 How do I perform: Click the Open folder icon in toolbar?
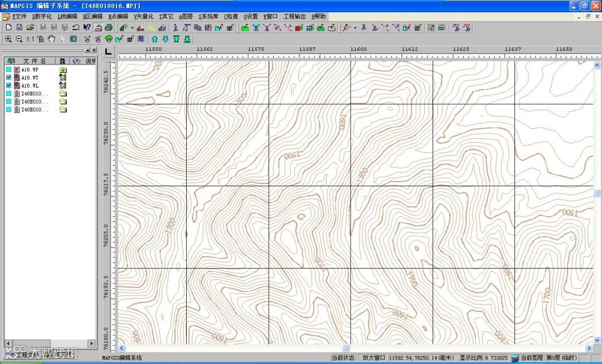[30, 28]
